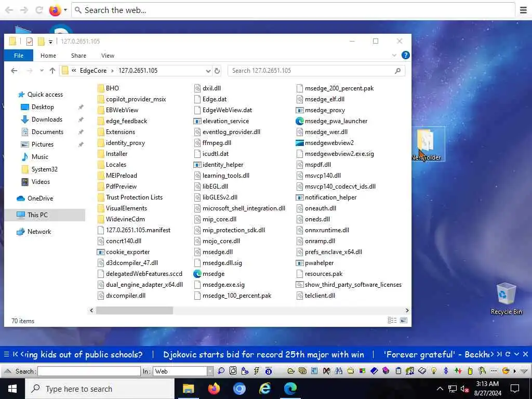
Task: Open the 'In: Web' search scope dropdown
Action: point(210,371)
